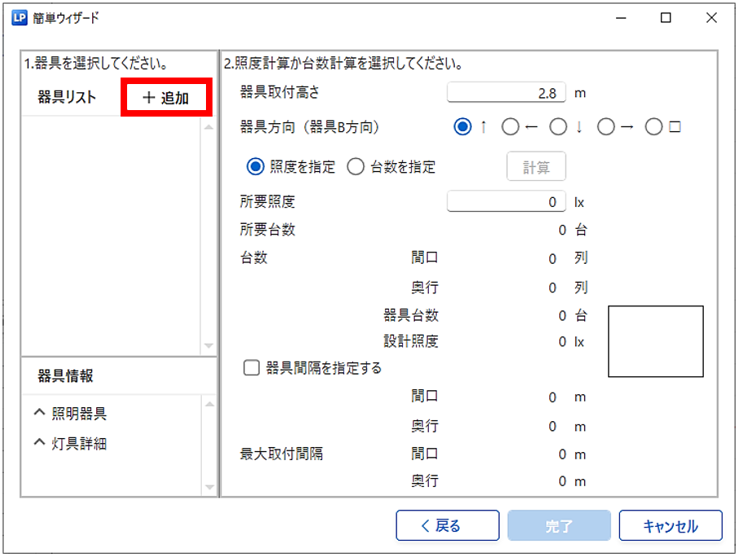Enable the 器具間隔を指定する checkbox
The image size is (741, 559).
253,367
